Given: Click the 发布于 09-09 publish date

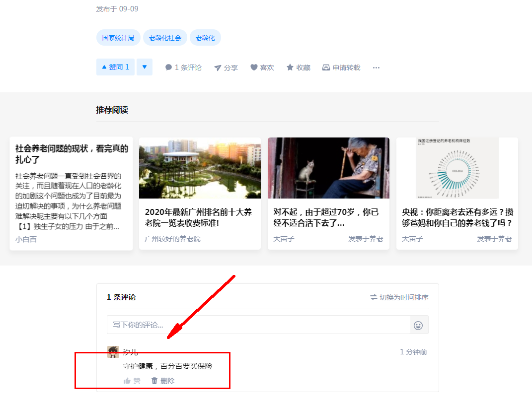Looking at the screenshot, I should tap(117, 9).
